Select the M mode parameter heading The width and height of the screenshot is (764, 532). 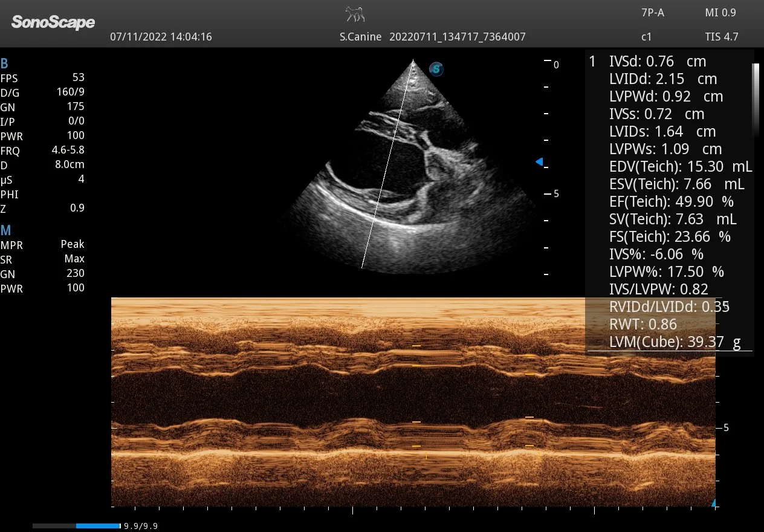(5, 230)
